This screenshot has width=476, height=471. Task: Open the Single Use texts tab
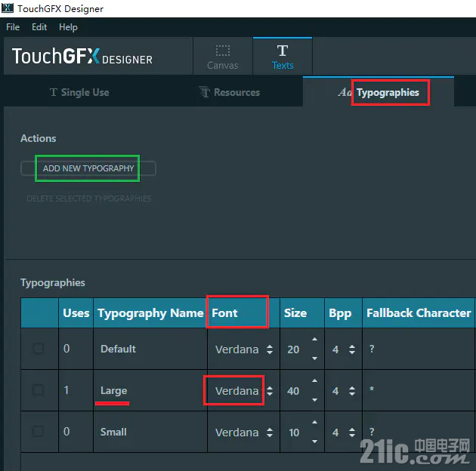(79, 92)
